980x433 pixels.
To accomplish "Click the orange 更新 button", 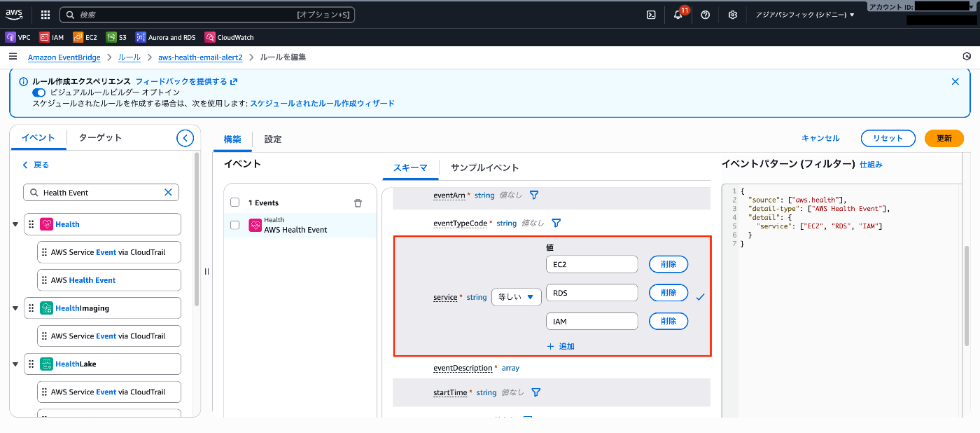I will coord(944,138).
